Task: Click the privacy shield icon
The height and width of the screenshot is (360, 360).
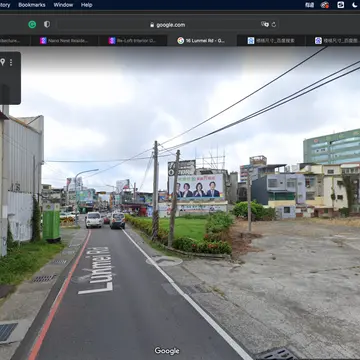Action: tap(47, 24)
